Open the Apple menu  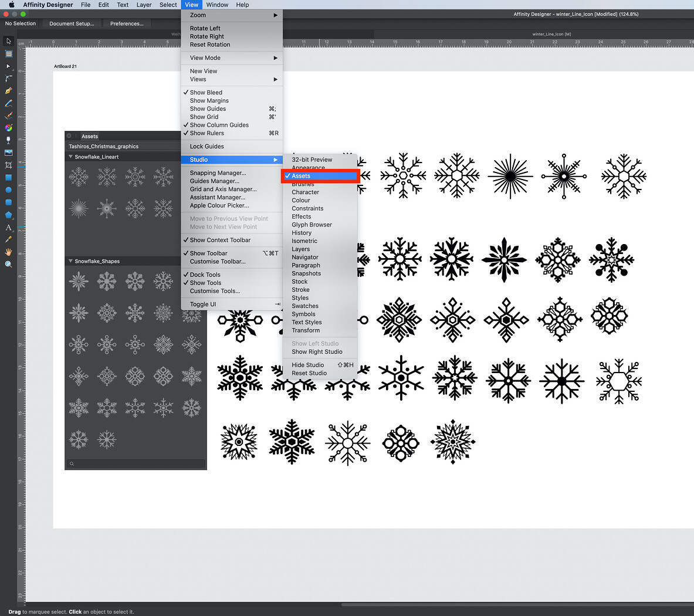(x=12, y=5)
